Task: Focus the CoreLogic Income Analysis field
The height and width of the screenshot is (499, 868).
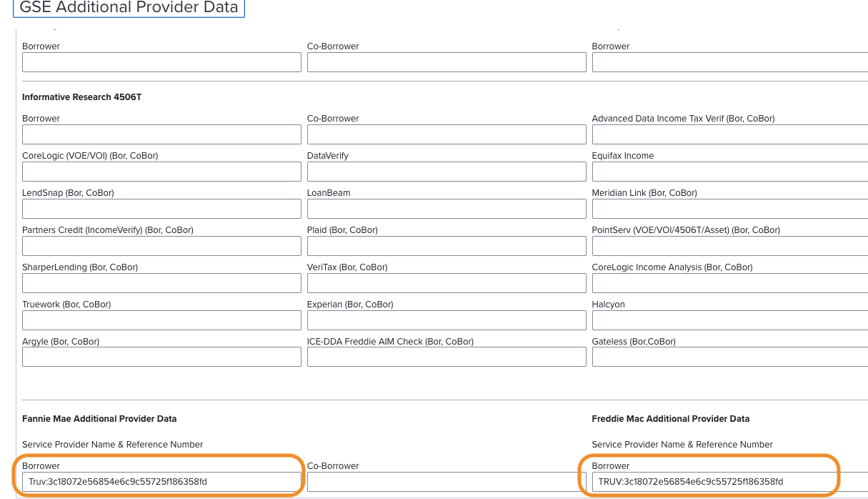Action: coord(730,283)
